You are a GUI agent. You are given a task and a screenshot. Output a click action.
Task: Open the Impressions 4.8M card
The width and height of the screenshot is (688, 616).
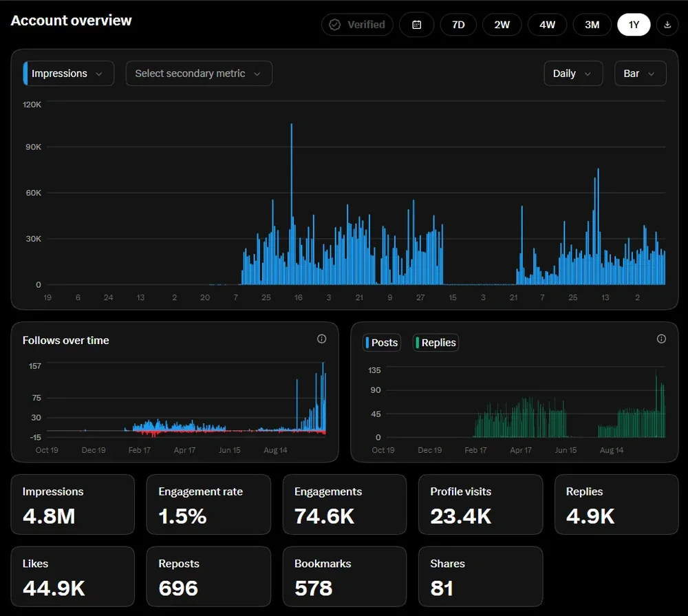pyautogui.click(x=73, y=505)
